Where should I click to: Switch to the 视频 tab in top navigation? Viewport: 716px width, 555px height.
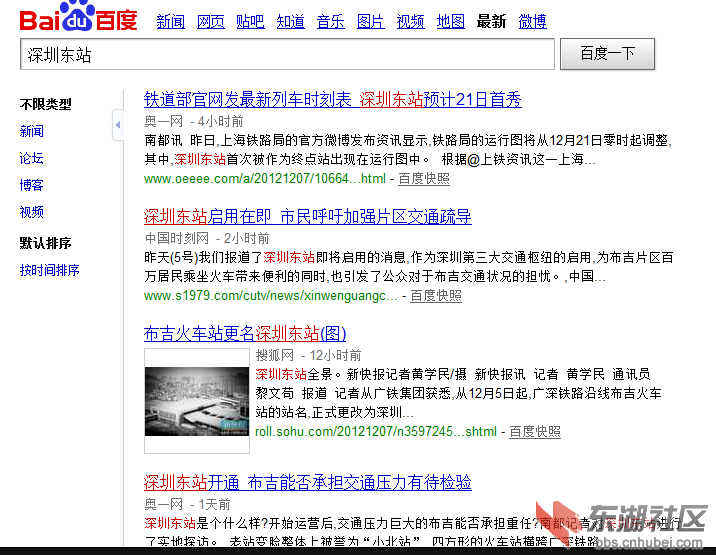pos(410,21)
